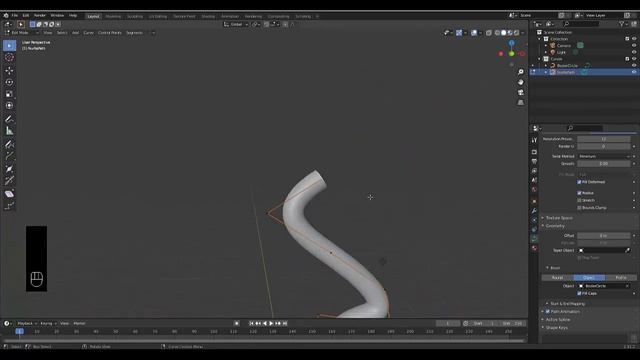Select the Cursor tool in the left toolbar
The width and height of the screenshot is (640, 360).
click(x=9, y=58)
